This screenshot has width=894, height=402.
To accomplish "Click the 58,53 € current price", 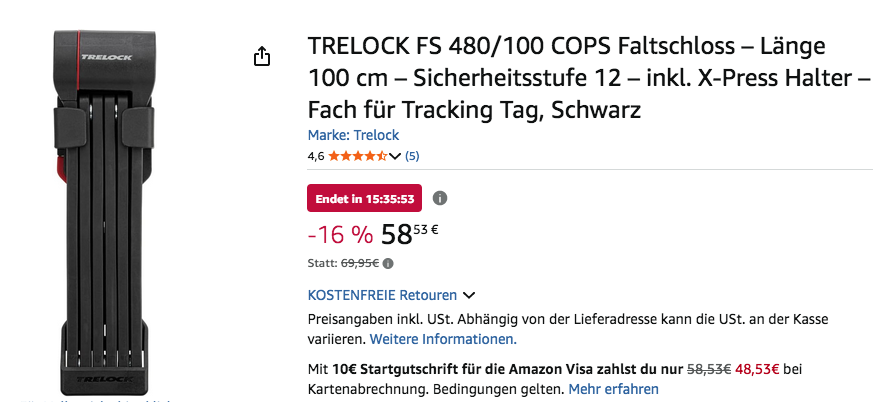I will tap(410, 234).
